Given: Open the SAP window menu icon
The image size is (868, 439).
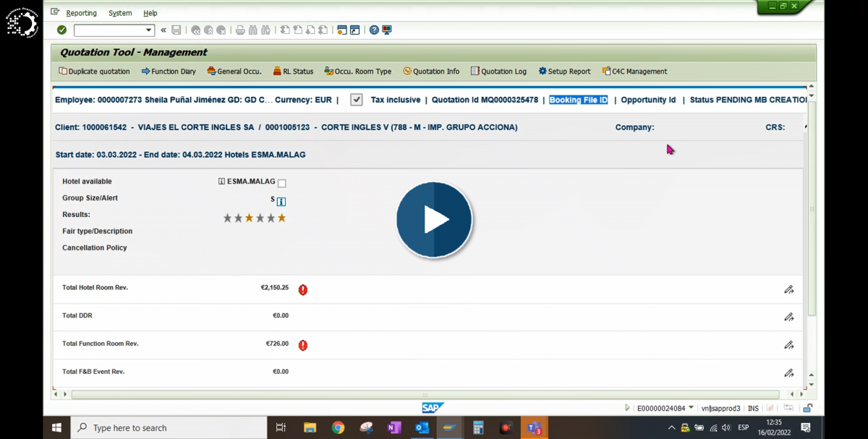Looking at the screenshot, I should coord(55,12).
